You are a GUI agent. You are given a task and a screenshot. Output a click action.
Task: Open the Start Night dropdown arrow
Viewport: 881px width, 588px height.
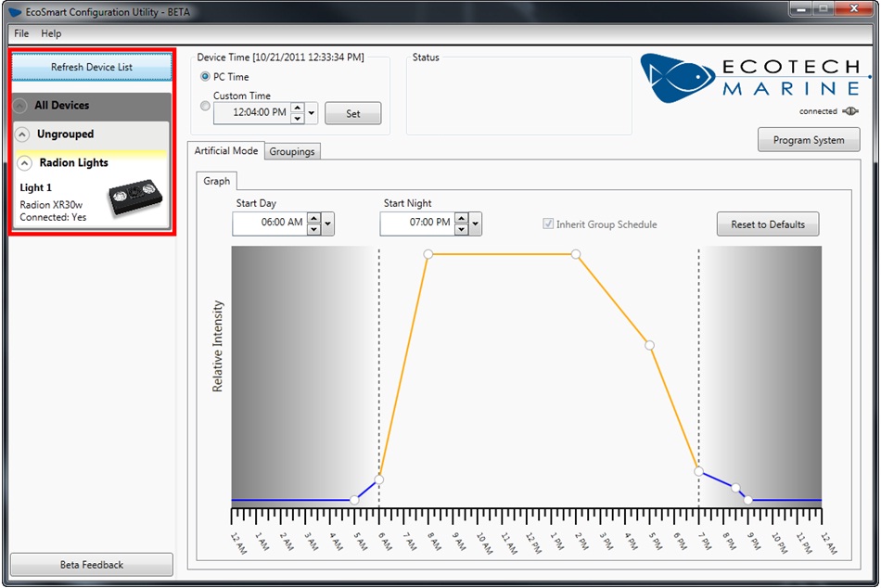point(476,224)
